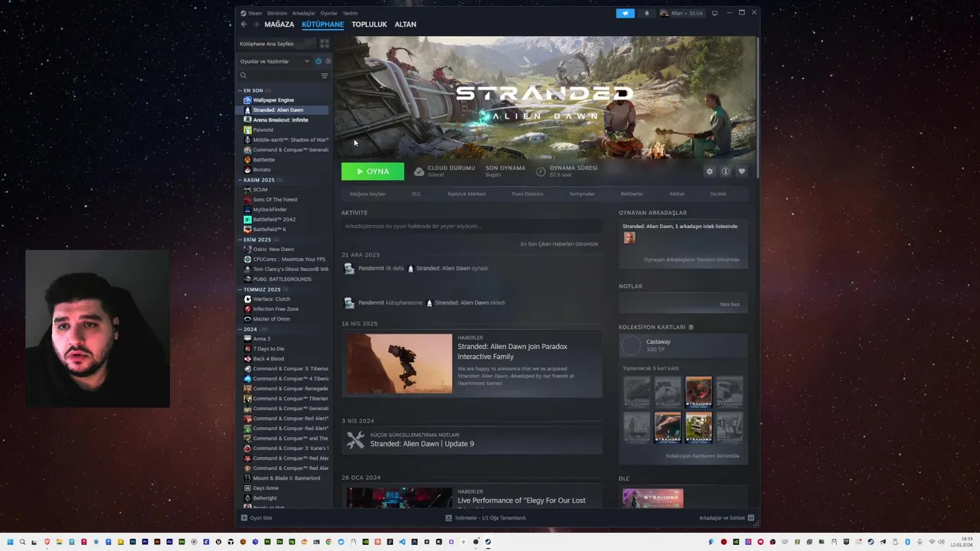
Task: Add Stranded to favorites heart icon
Action: 741,171
